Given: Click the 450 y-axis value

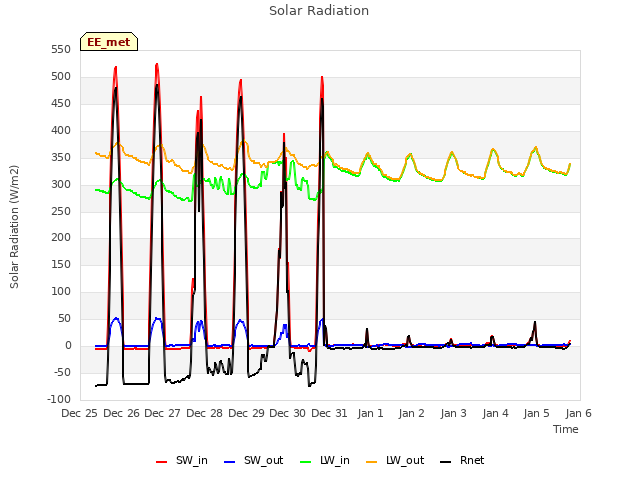Looking at the screenshot, I should tap(61, 104).
